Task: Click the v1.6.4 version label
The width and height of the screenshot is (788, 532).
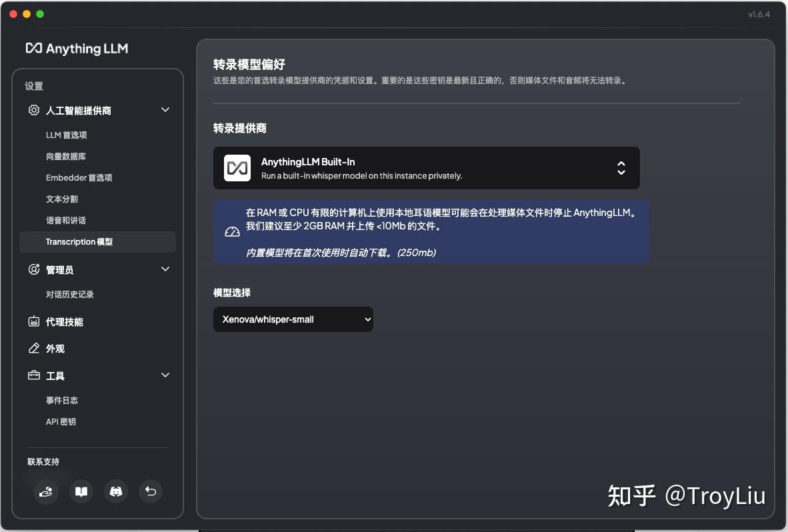Action: click(x=759, y=15)
